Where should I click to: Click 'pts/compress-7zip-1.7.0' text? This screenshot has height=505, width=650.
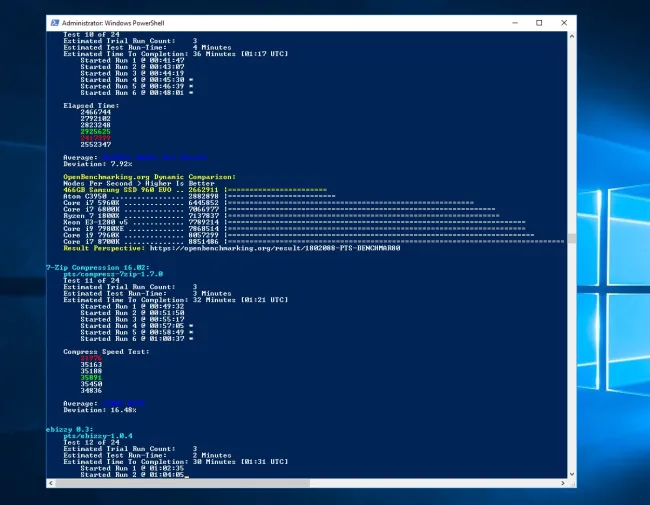[x=113, y=274]
